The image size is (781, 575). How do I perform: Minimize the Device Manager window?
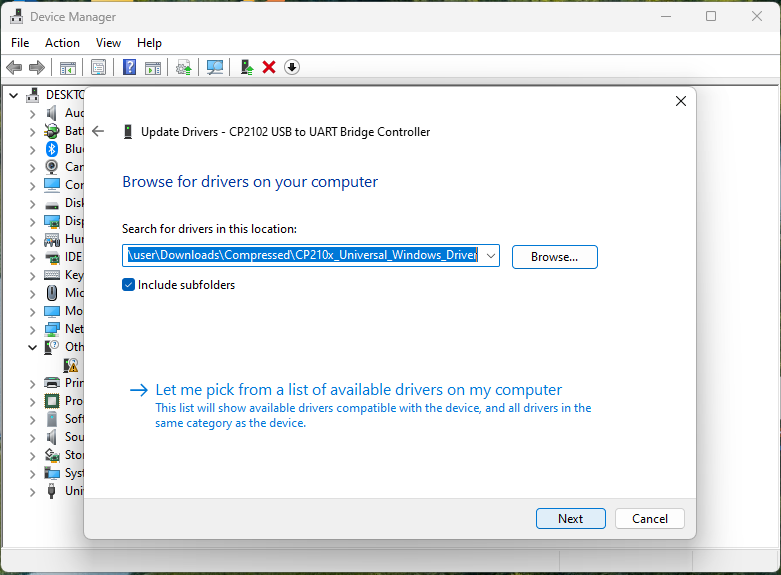coord(666,16)
